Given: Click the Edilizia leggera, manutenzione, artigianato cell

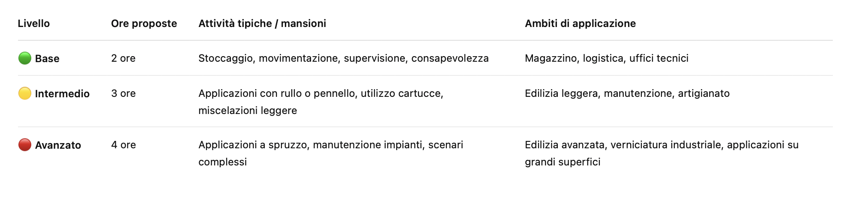Looking at the screenshot, I should [627, 93].
